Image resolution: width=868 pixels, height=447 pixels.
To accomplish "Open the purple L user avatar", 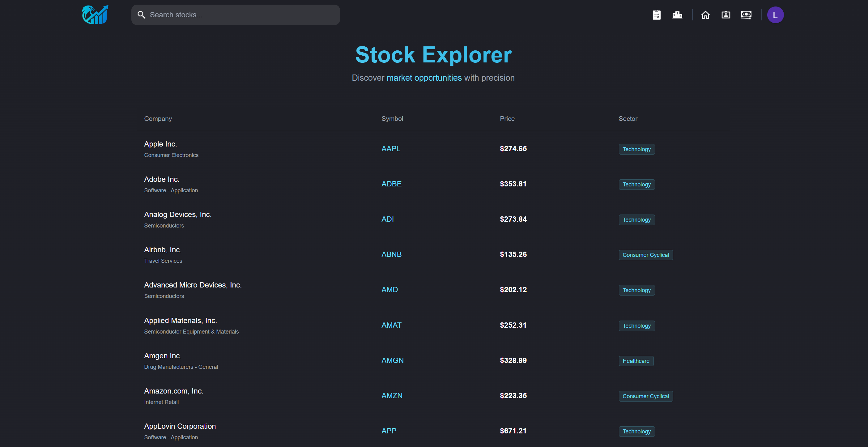I will tap(775, 15).
